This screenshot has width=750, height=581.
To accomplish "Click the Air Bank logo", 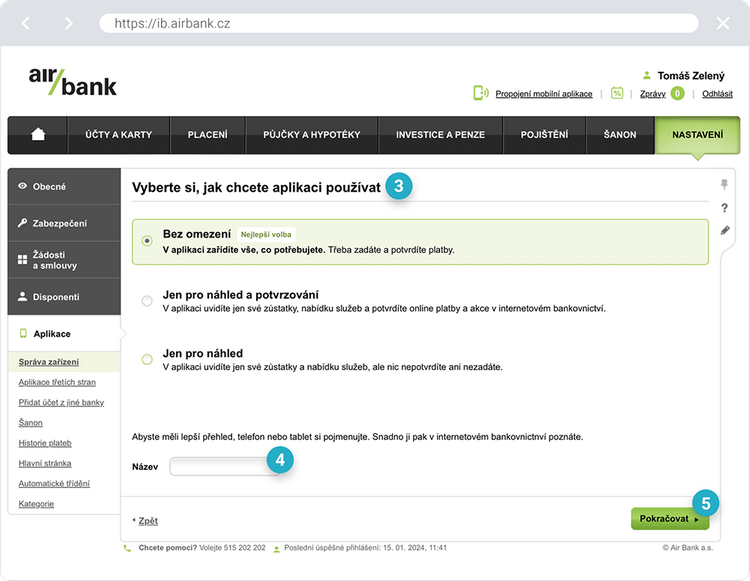I will tap(73, 81).
